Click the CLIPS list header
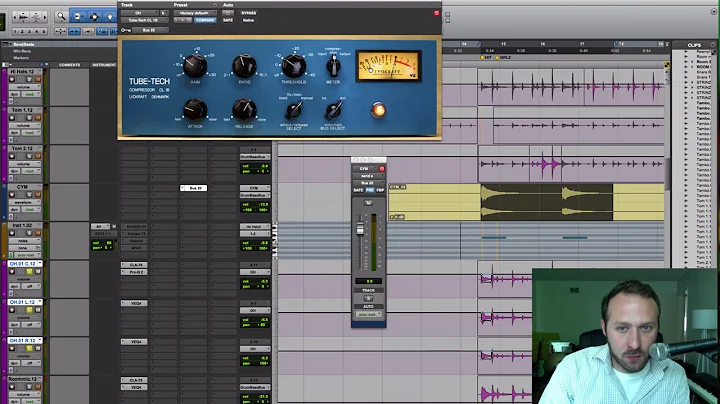This screenshot has height=404, width=720. point(694,45)
